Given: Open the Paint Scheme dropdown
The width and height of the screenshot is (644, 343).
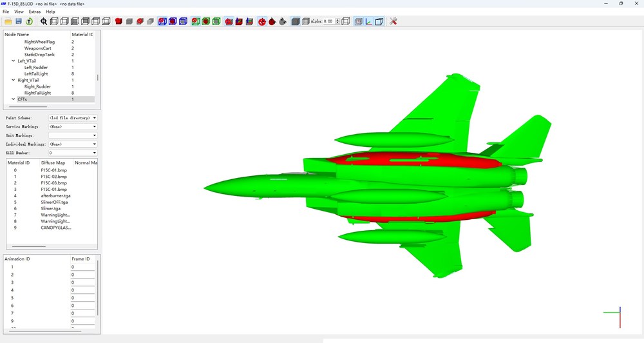Looking at the screenshot, I should pos(73,118).
